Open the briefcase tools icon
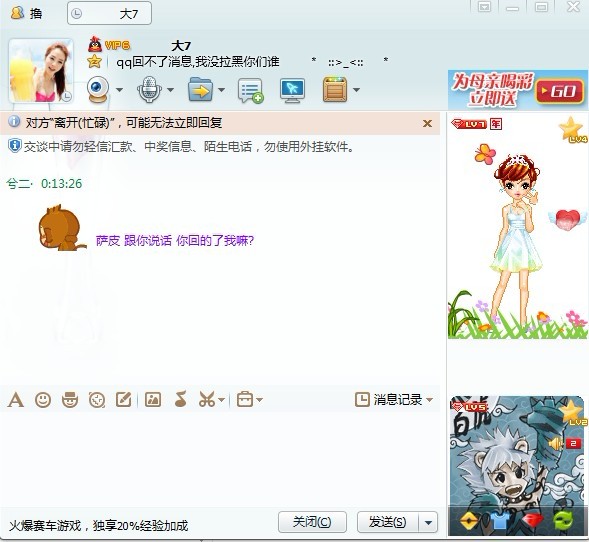This screenshot has width=589, height=542. tap(245, 400)
